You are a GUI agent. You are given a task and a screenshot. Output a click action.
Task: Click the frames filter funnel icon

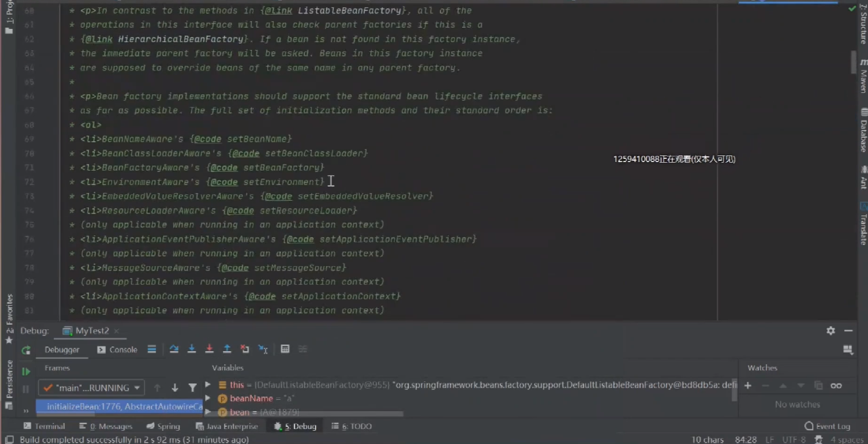pyautogui.click(x=192, y=388)
